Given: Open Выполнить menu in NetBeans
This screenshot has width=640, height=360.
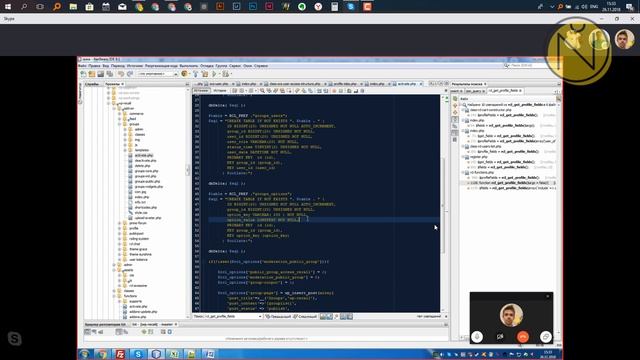Looking at the screenshot, I should (189, 66).
